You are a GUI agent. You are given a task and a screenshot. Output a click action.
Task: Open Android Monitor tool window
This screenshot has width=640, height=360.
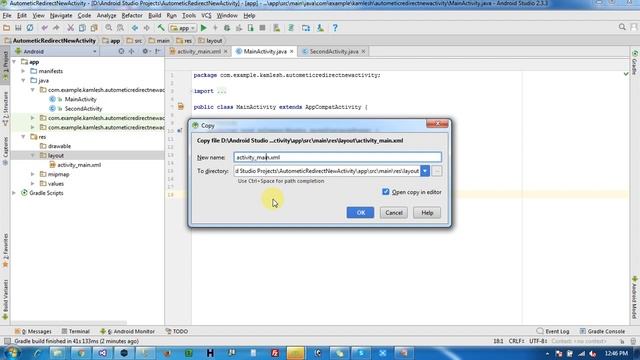tap(127, 331)
